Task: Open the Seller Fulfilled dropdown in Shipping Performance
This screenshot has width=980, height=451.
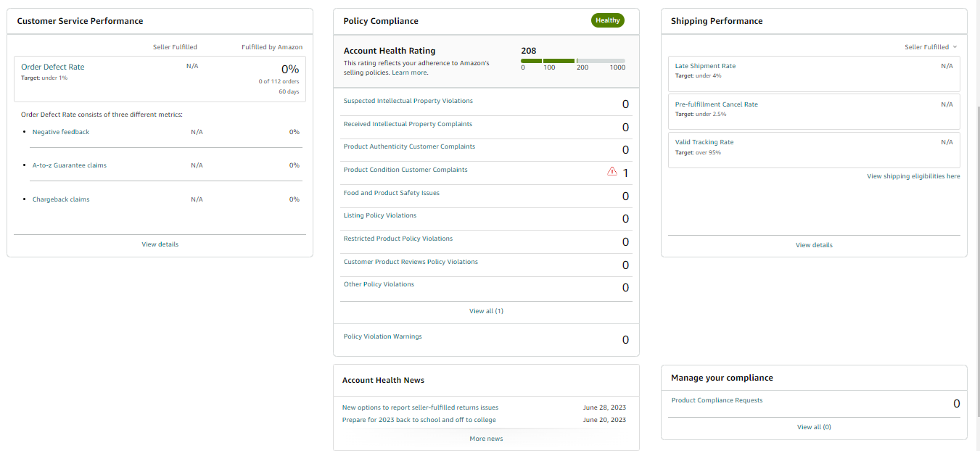Action: tap(931, 47)
